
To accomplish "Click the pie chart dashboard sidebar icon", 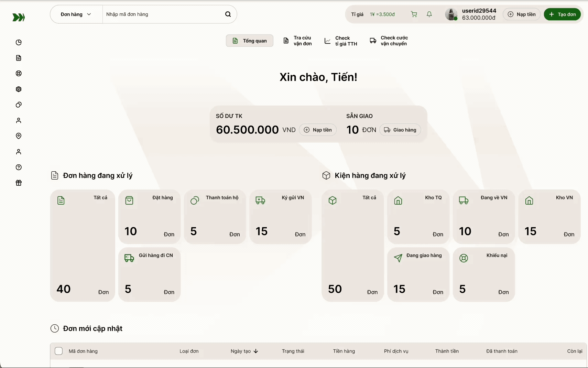I will [x=19, y=42].
